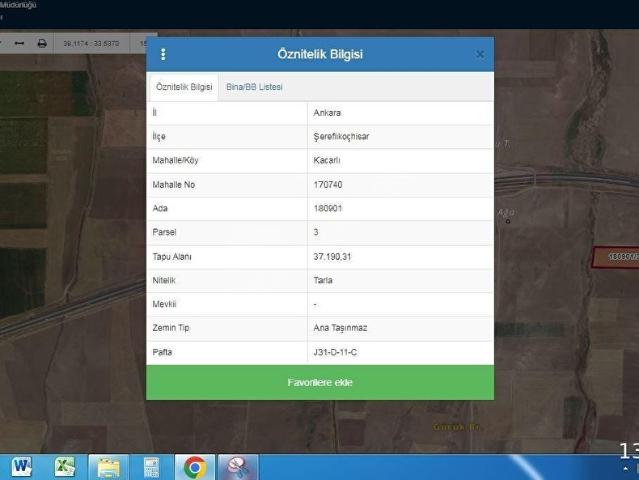Switch to Google Chrome in taskbar
The image size is (639, 480).
(x=195, y=466)
